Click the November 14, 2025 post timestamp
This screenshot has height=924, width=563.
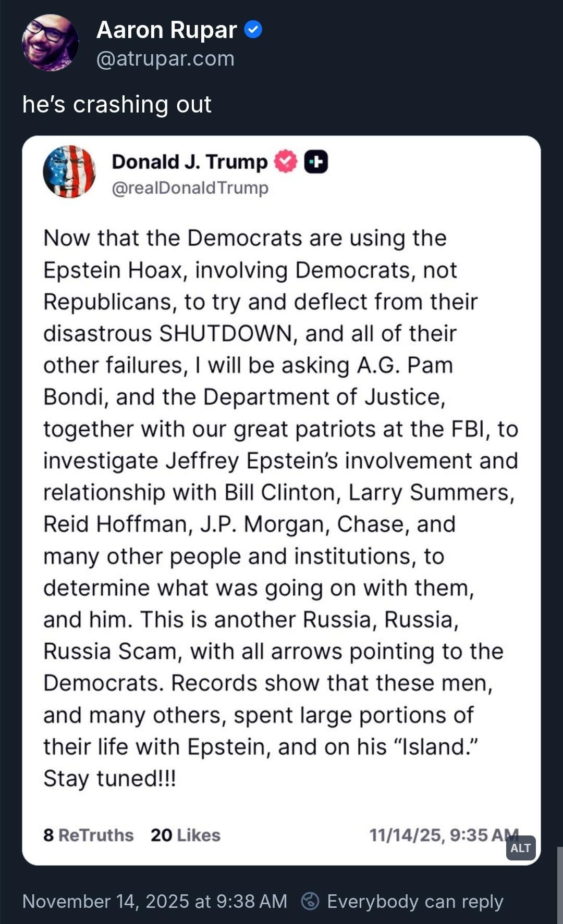pyautogui.click(x=155, y=901)
